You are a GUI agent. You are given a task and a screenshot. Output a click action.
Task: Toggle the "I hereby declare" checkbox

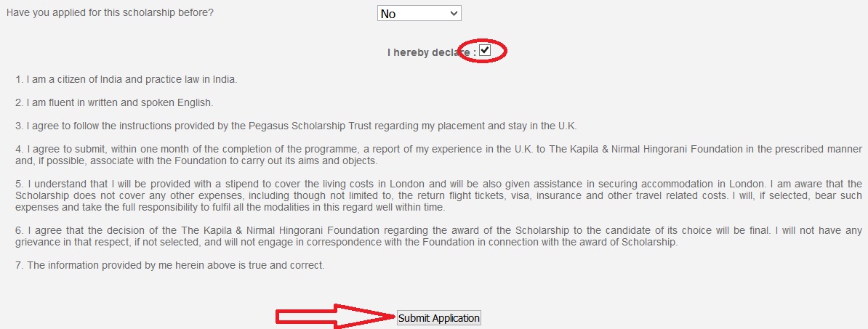(485, 51)
